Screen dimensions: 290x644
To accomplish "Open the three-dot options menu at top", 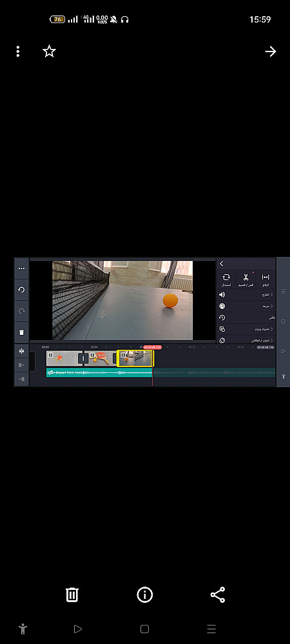I will coord(17,52).
